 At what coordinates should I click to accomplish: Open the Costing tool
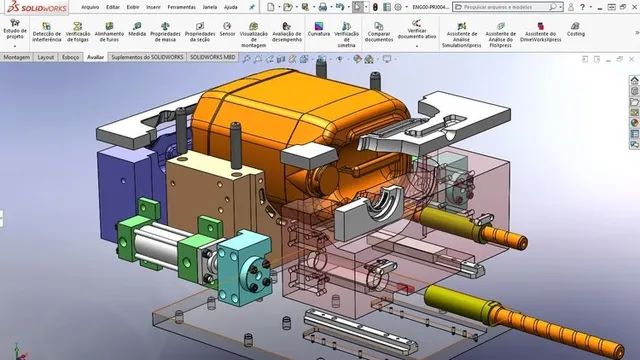[576, 29]
